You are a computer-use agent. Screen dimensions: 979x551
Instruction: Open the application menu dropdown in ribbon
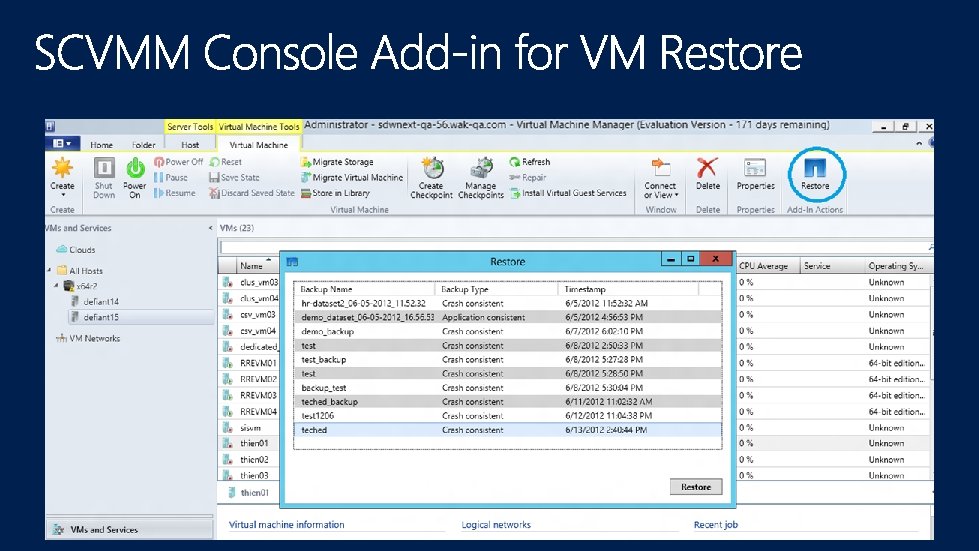point(62,144)
